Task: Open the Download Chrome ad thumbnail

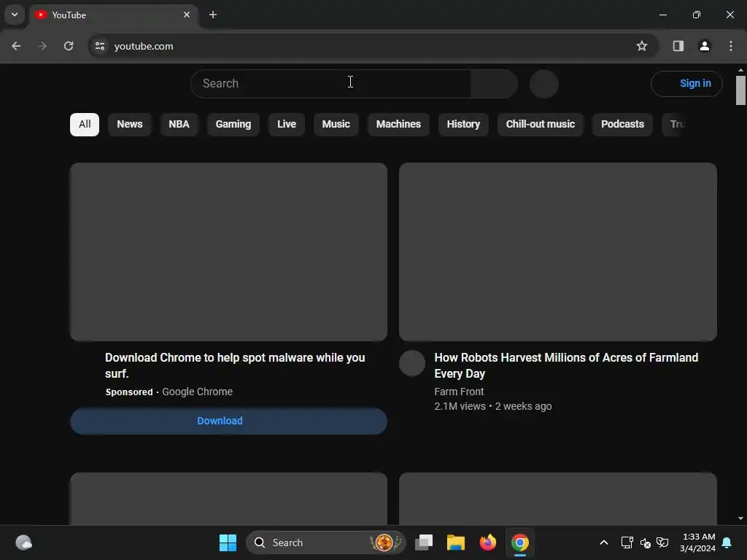Action: click(x=228, y=252)
